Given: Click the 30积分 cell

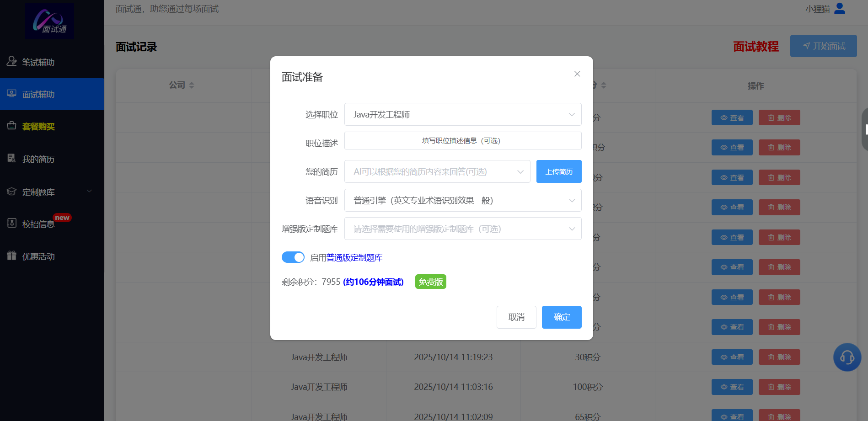Looking at the screenshot, I should [588, 357].
